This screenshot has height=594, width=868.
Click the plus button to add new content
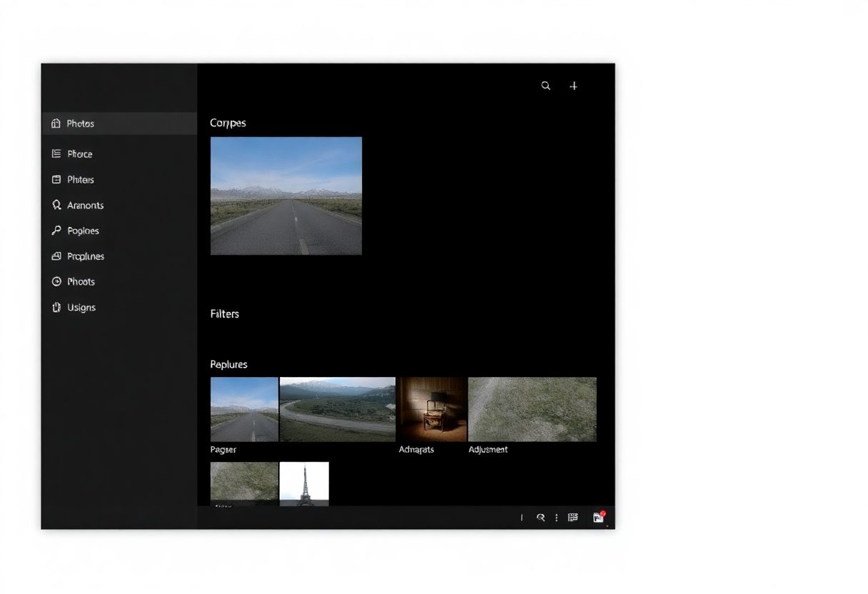(x=573, y=86)
